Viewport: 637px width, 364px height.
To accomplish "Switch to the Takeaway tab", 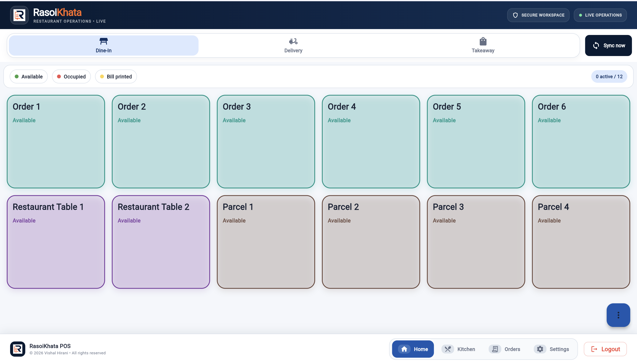I will pos(483,45).
